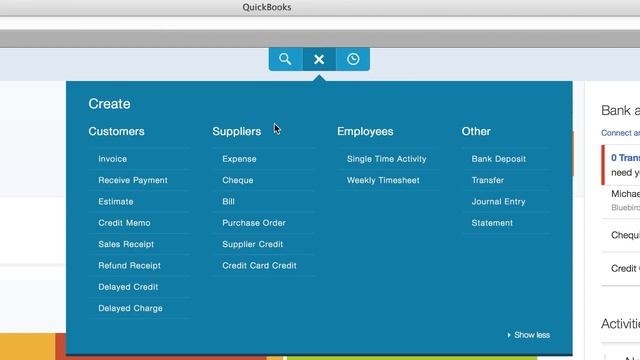Select Bank Deposit
The image size is (640, 360).
click(499, 159)
